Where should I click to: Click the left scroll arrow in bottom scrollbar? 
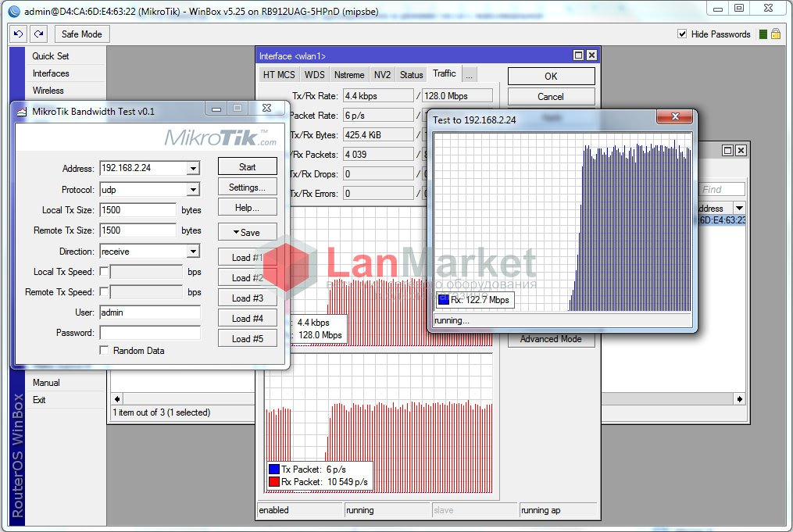(x=117, y=398)
